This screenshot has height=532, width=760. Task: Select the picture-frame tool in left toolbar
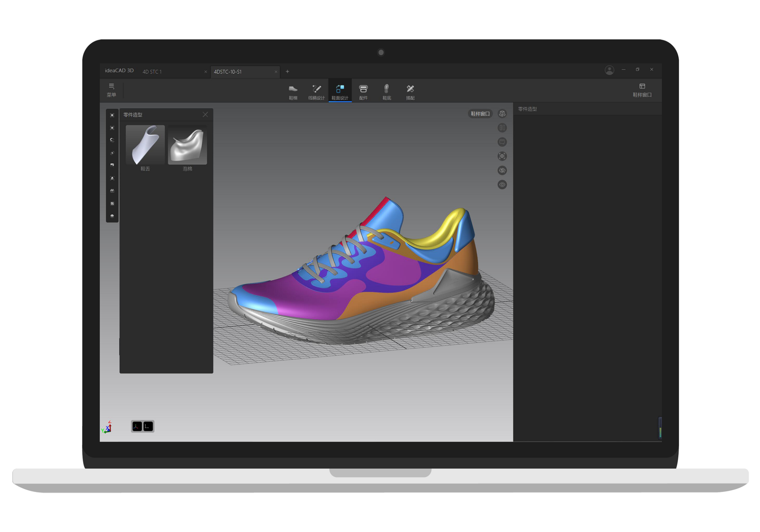coord(112,165)
